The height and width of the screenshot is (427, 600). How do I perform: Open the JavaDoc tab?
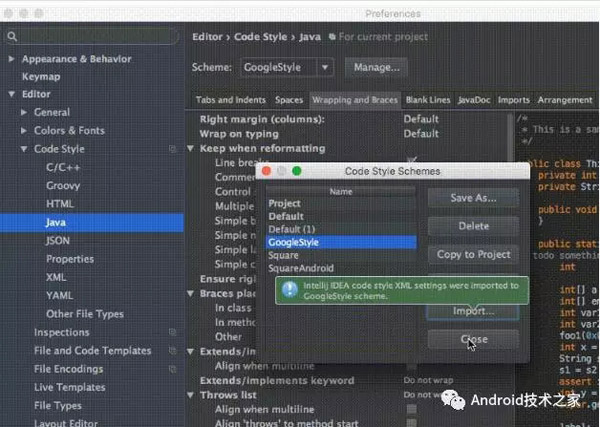[474, 100]
